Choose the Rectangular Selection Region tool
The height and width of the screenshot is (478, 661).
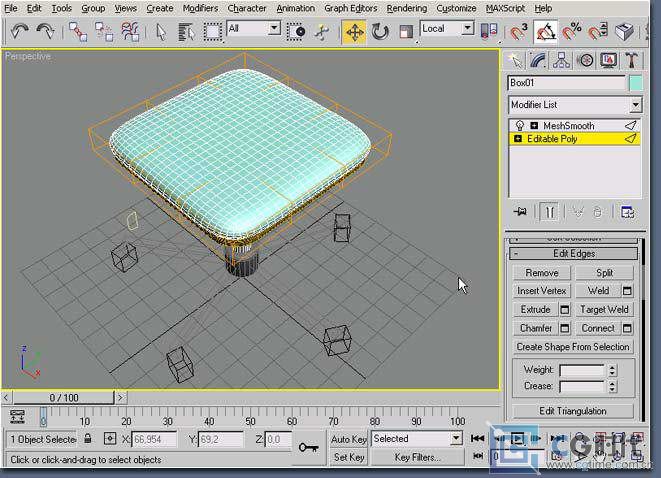tap(212, 32)
